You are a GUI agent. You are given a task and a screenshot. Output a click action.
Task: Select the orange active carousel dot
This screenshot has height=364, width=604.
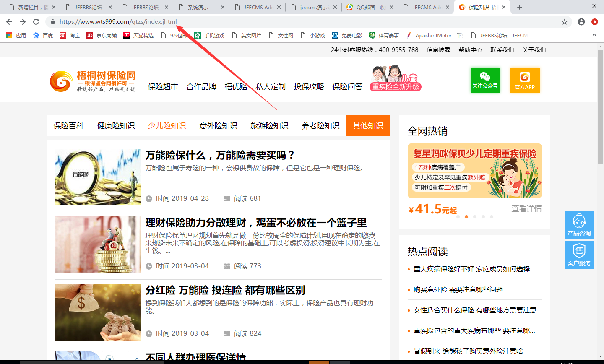pos(466,217)
